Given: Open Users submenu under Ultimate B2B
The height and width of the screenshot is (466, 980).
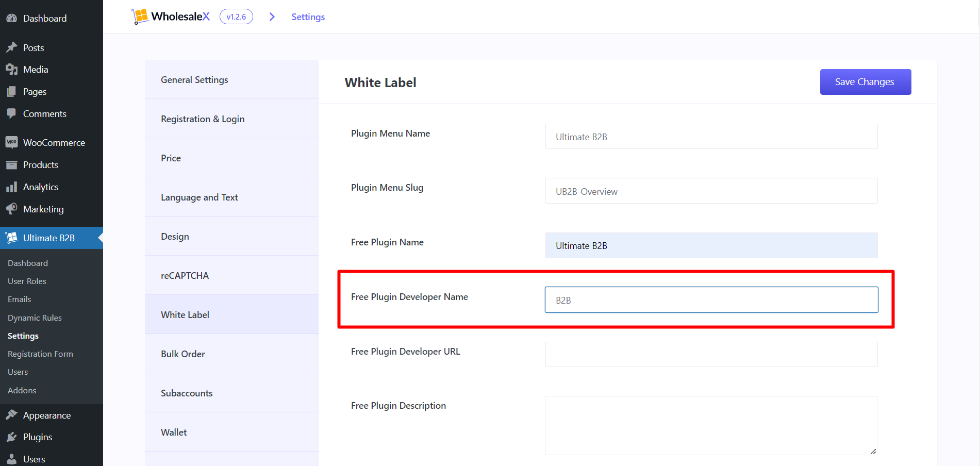Looking at the screenshot, I should pyautogui.click(x=18, y=372).
